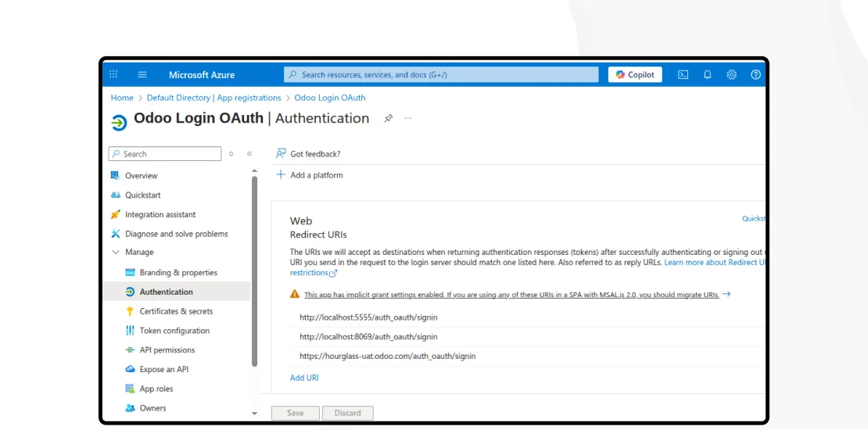Image resolution: width=868 pixels, height=430 pixels.
Task: Click the search resources input field
Action: pyautogui.click(x=443, y=75)
